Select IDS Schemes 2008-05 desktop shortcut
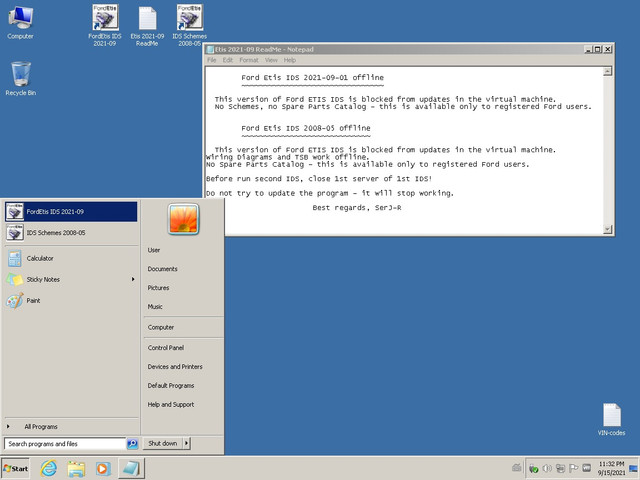640x480 pixels. coord(189,24)
